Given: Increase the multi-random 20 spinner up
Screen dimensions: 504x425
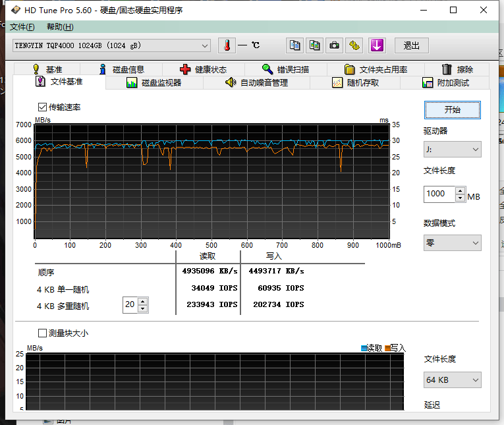Looking at the screenshot, I should pyautogui.click(x=143, y=301).
